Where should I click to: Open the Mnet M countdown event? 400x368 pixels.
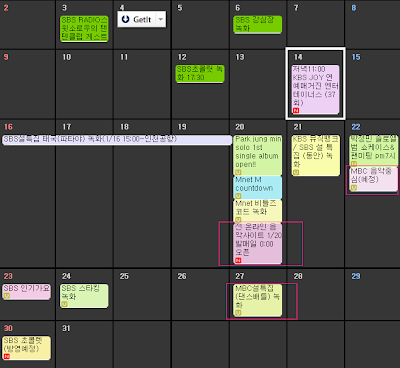tap(258, 188)
